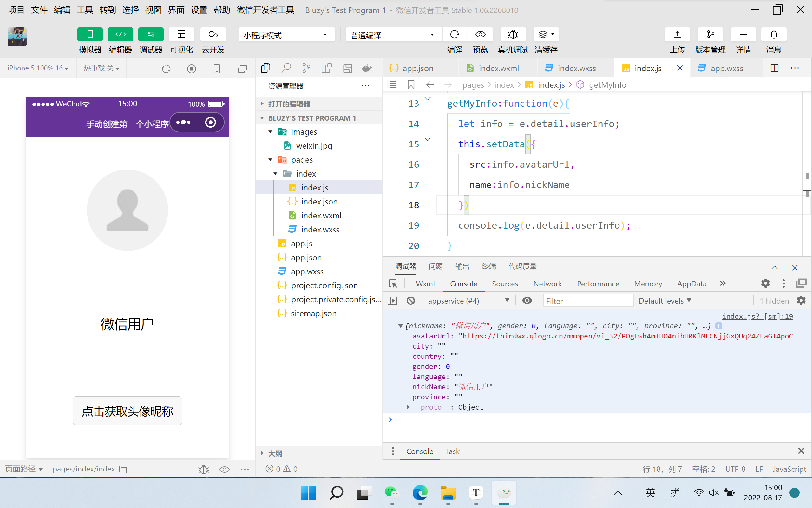
Task: Open 云开发 cloud development
Action: (213, 34)
